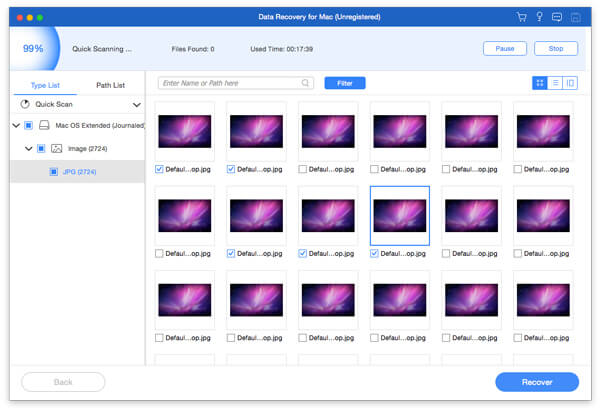Select the Mac OS Extended (Journaled) label
Viewport: 600px width, 411px height.
[100, 125]
